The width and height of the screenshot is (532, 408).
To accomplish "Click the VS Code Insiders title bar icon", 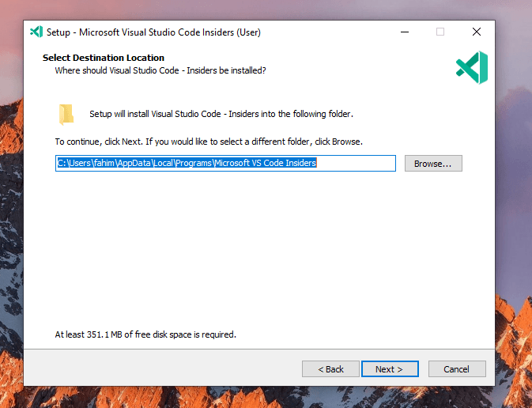I will pyautogui.click(x=36, y=32).
